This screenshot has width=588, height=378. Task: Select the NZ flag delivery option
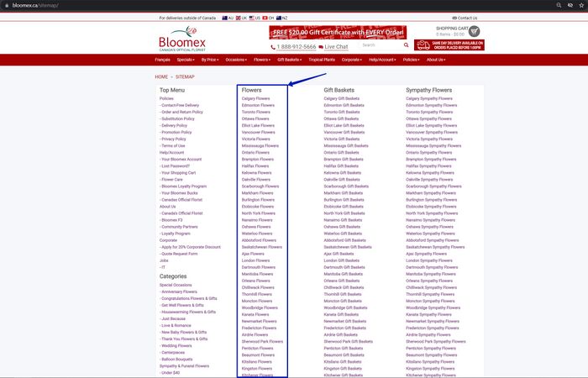pyautogui.click(x=281, y=18)
